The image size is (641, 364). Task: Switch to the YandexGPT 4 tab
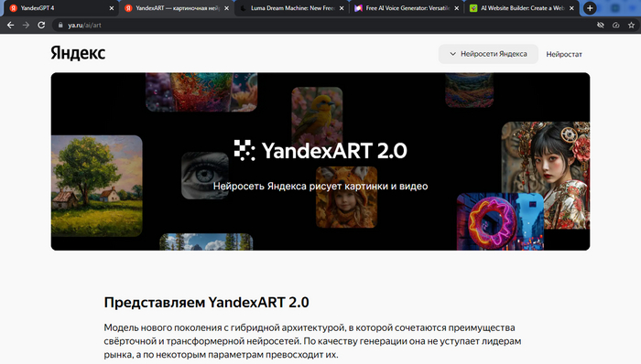(60, 8)
